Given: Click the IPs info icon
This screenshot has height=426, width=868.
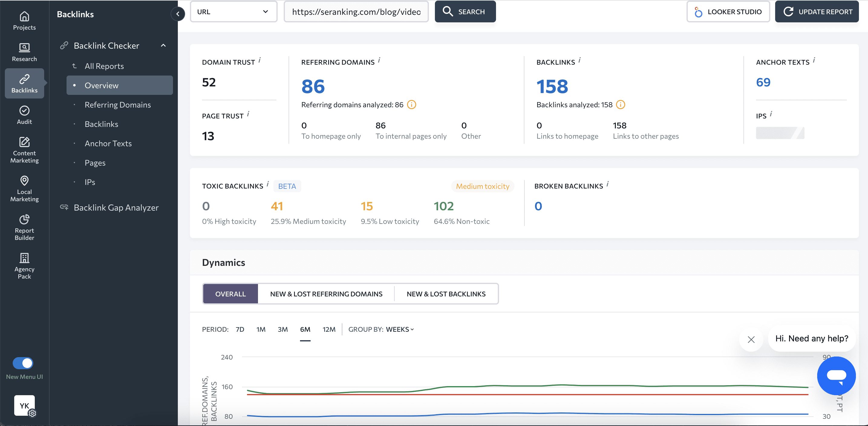Looking at the screenshot, I should (771, 114).
